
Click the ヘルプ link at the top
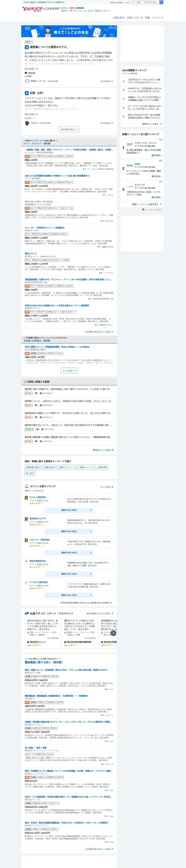(x=127, y=2)
